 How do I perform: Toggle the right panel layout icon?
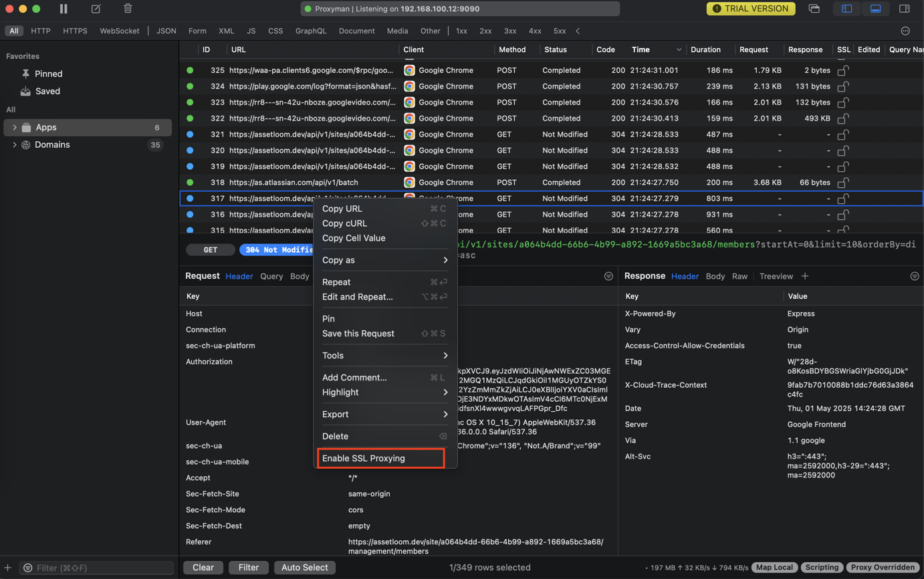click(904, 9)
